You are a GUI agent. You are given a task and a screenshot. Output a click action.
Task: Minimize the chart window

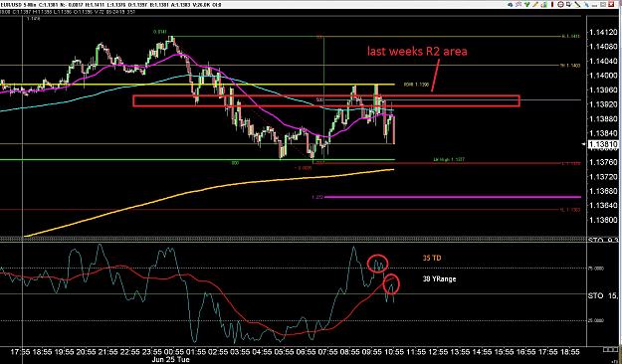coord(594,5)
